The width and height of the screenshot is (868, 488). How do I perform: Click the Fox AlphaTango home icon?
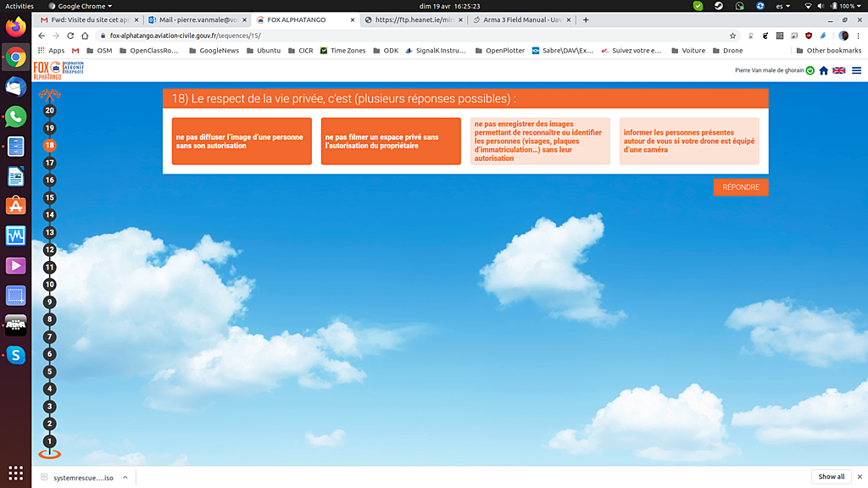click(x=823, y=70)
